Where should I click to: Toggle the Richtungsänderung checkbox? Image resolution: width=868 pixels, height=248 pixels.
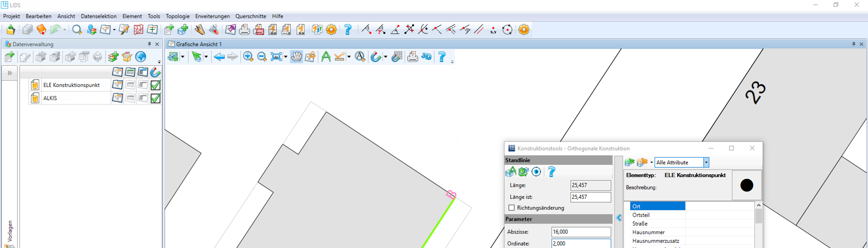coord(512,208)
